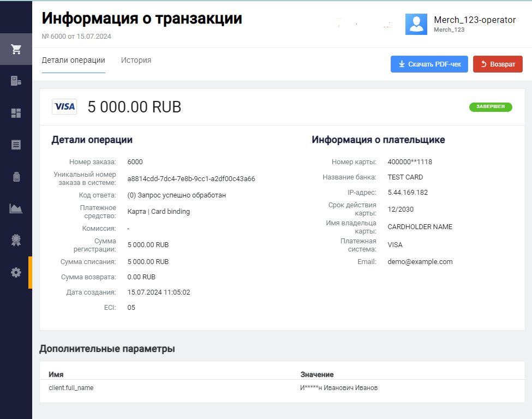Click the Имя column header
Screen dimensions: 532x419
[56, 374]
